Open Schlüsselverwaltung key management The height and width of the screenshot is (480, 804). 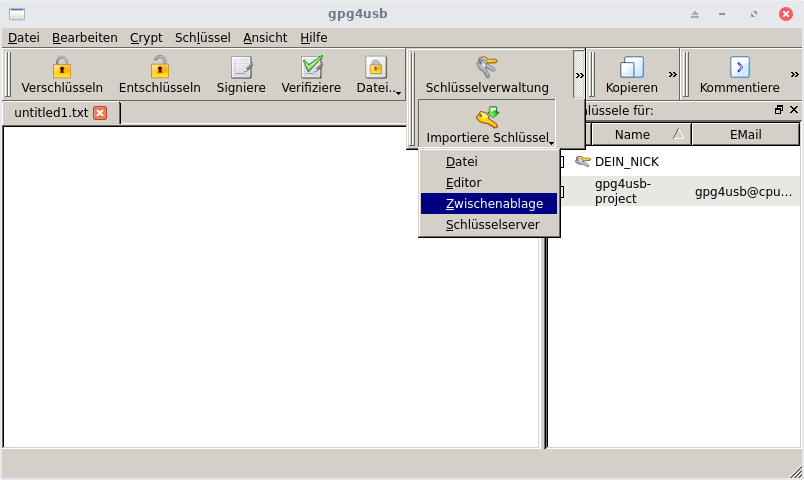(x=487, y=75)
